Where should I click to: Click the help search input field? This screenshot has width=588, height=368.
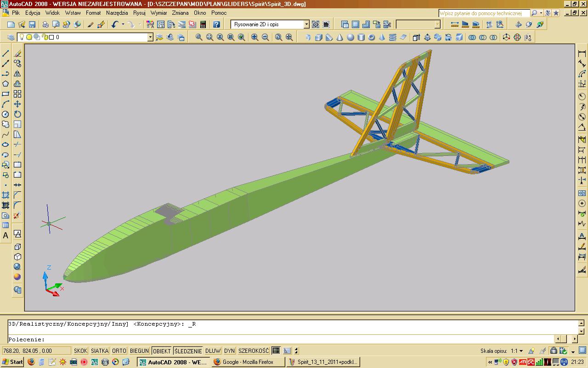[484, 13]
